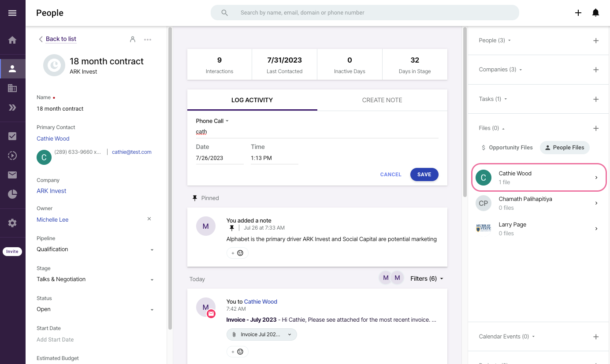The width and height of the screenshot is (610, 364).
Task: Click the person icon next to Back to list
Action: tap(133, 39)
